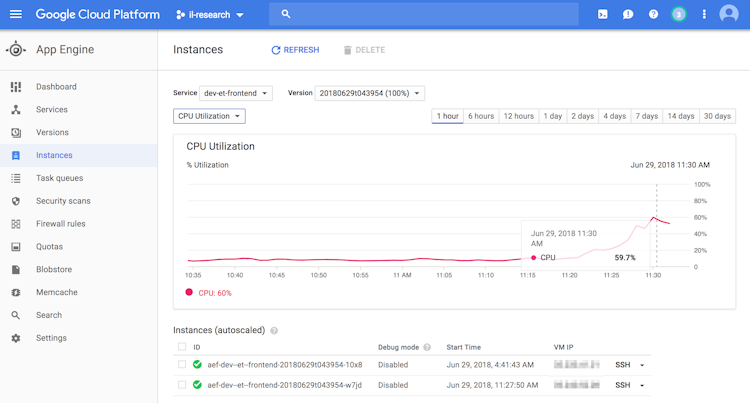Click the Firewall rules grid icon
This screenshot has height=403, width=750.
click(x=16, y=224)
